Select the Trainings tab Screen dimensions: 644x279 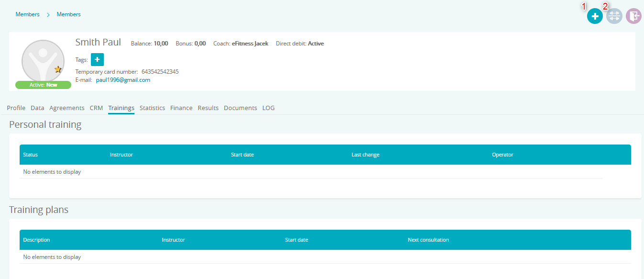pos(121,108)
